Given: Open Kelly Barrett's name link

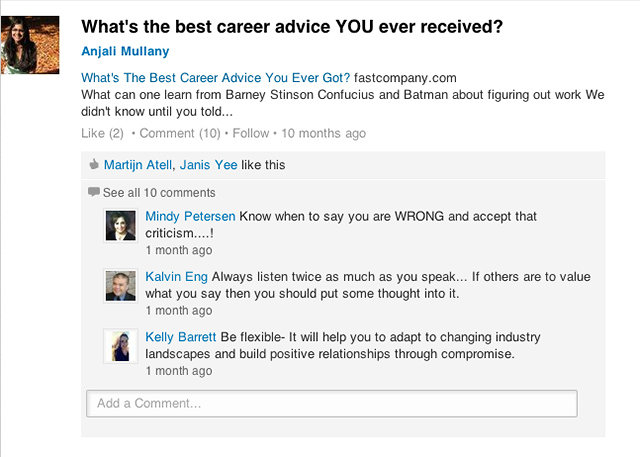Looking at the screenshot, I should tap(180, 337).
